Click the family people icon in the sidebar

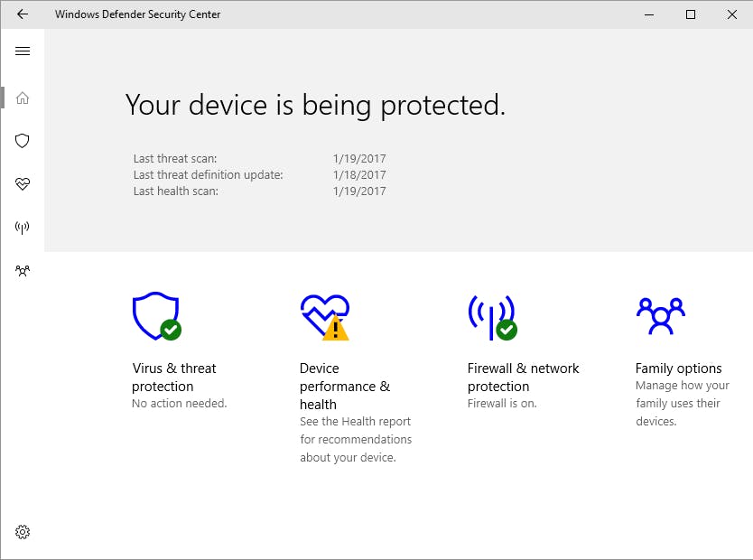coord(23,270)
